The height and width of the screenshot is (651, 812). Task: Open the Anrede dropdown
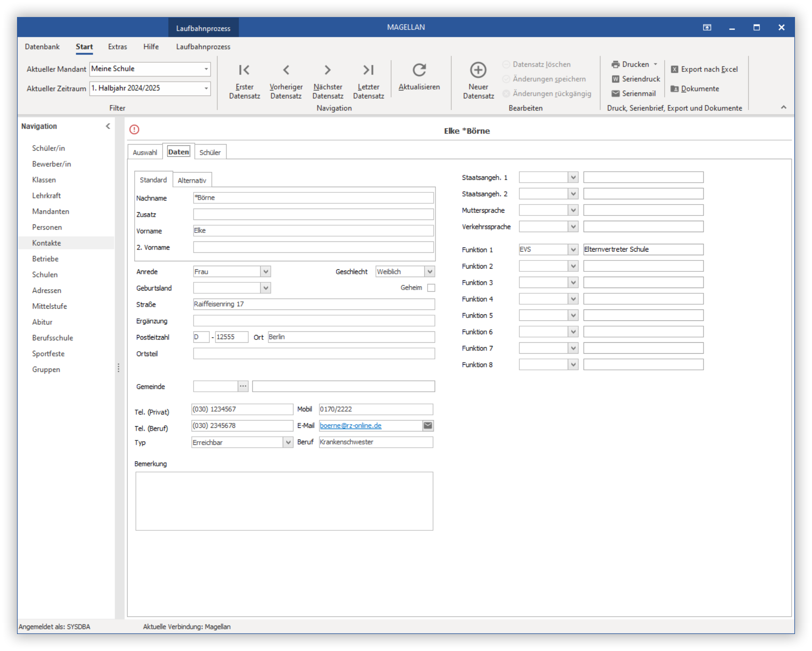tap(265, 271)
